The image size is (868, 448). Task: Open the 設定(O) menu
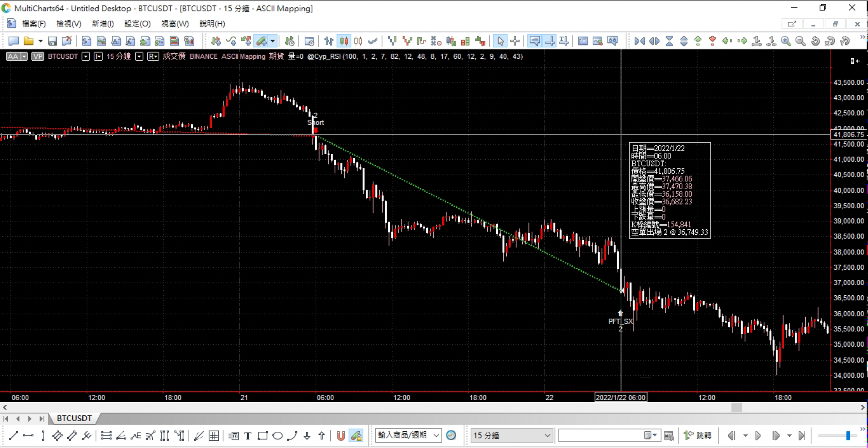137,24
